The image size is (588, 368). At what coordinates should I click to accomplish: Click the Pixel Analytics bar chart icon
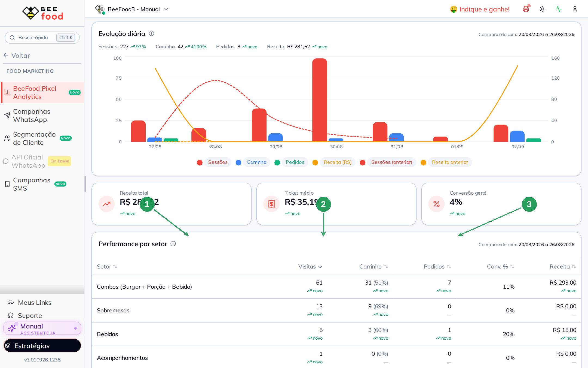point(7,92)
